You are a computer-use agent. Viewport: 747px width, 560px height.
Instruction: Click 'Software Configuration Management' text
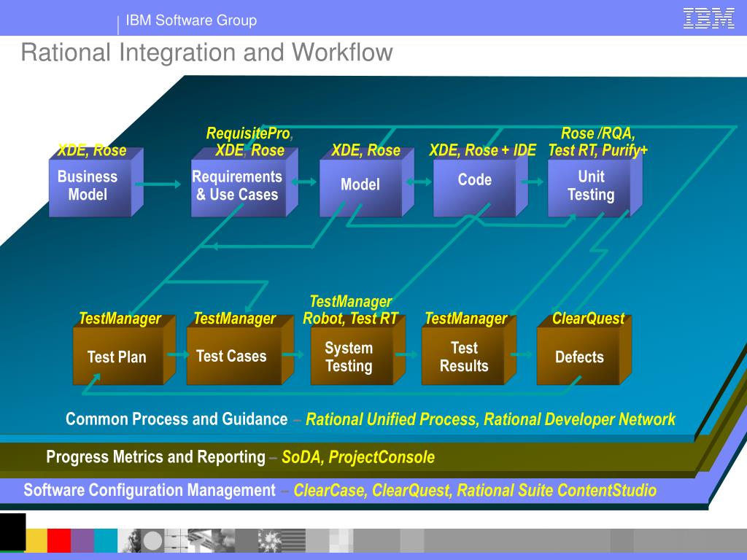point(150,491)
